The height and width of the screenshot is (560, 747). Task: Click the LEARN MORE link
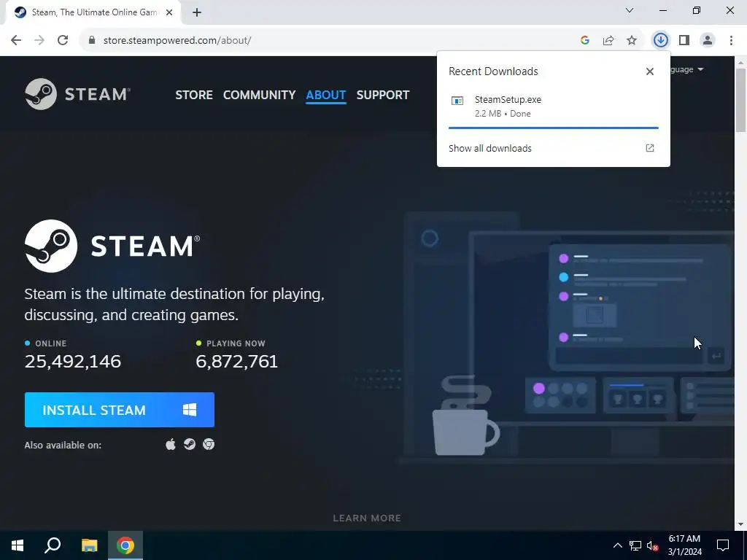[367, 518]
